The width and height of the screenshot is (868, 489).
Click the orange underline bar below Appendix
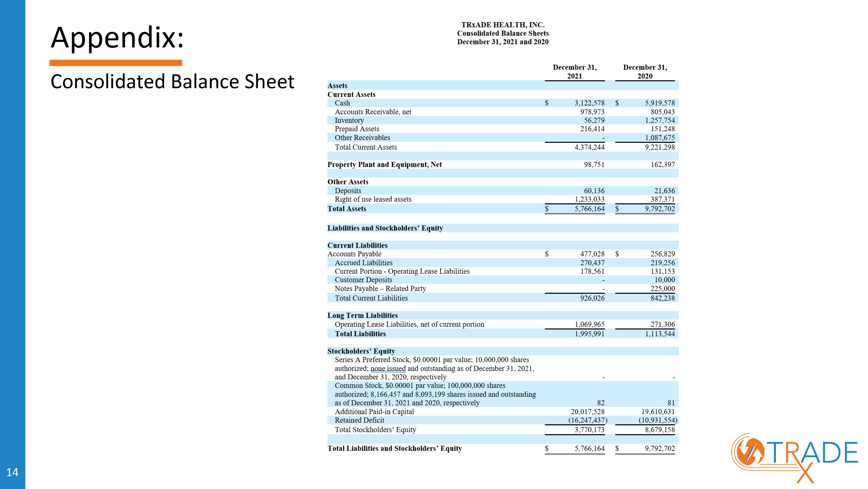pyautogui.click(x=116, y=63)
